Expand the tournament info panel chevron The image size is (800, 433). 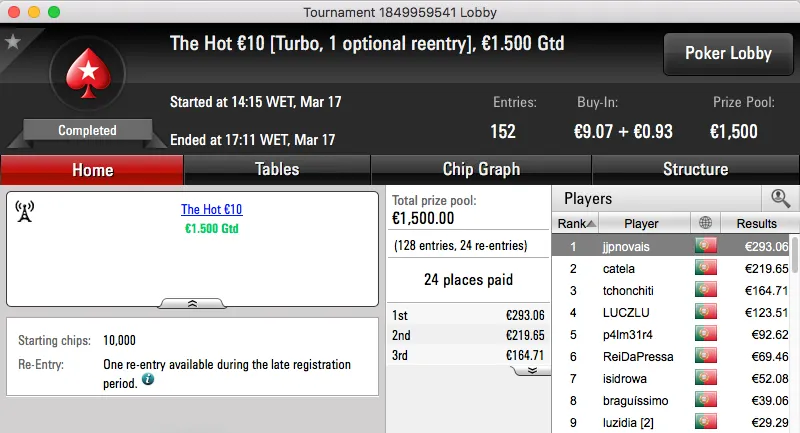(192, 302)
